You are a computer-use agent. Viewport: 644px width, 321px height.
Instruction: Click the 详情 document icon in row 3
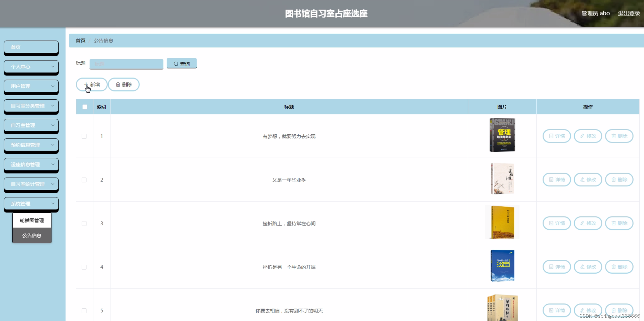(x=551, y=223)
